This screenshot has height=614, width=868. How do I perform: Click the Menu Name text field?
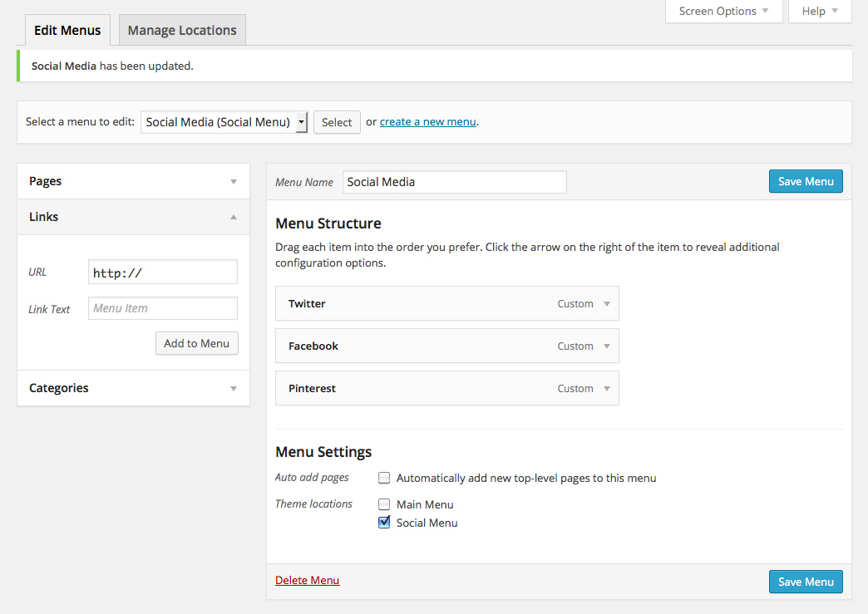click(x=454, y=182)
